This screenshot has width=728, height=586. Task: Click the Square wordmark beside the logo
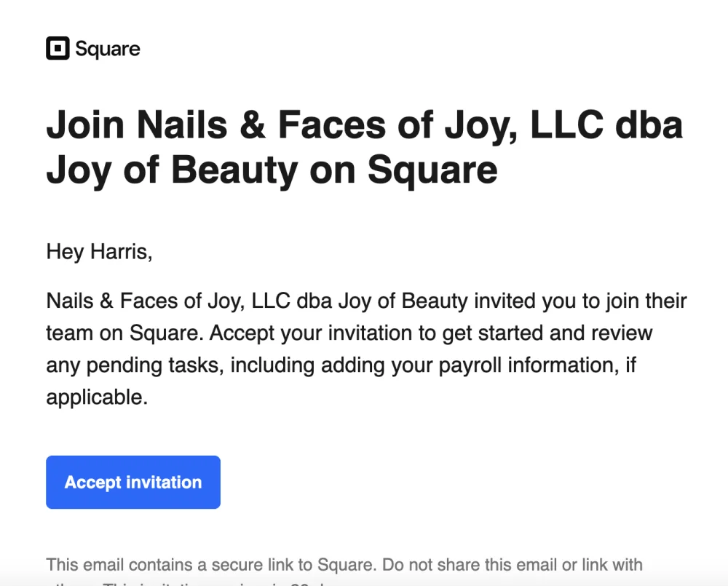(x=108, y=50)
